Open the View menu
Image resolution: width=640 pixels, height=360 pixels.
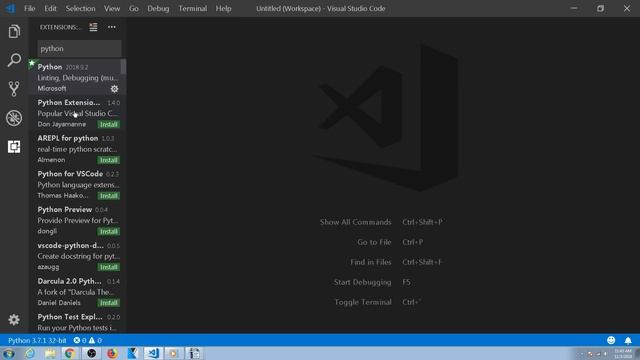(112, 9)
